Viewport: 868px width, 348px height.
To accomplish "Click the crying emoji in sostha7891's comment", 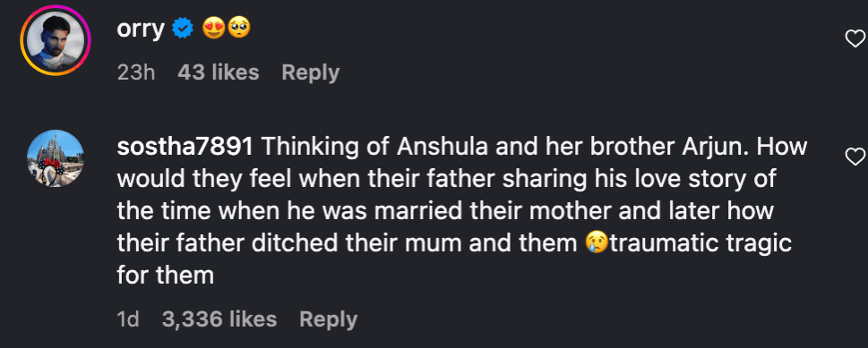I will point(597,243).
